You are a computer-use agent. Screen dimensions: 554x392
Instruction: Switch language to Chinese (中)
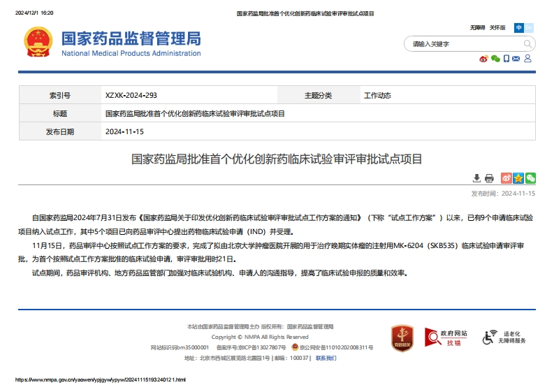point(519,28)
